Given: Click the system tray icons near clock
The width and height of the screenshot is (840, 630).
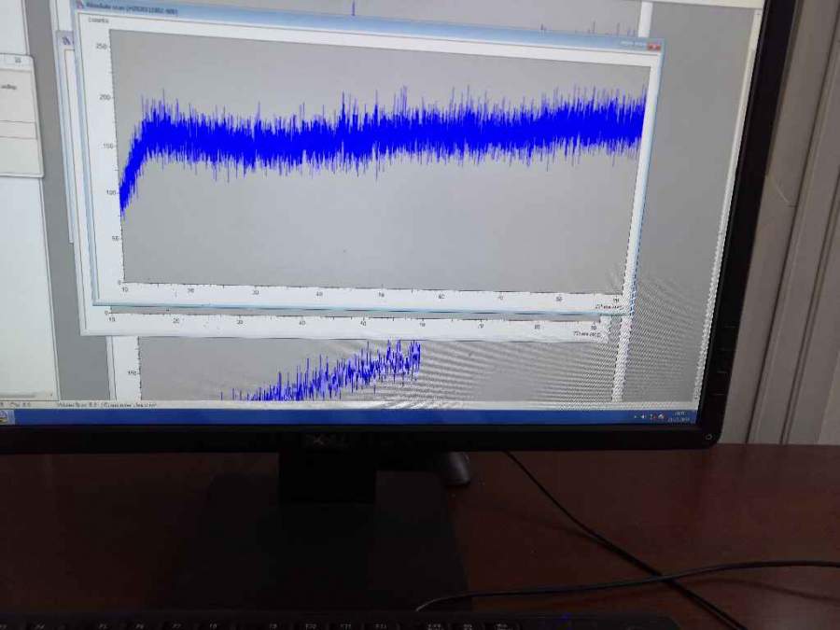Looking at the screenshot, I should pyautogui.click(x=653, y=415).
